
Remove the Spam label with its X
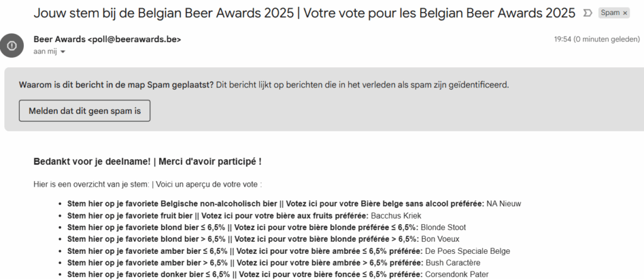(x=625, y=13)
